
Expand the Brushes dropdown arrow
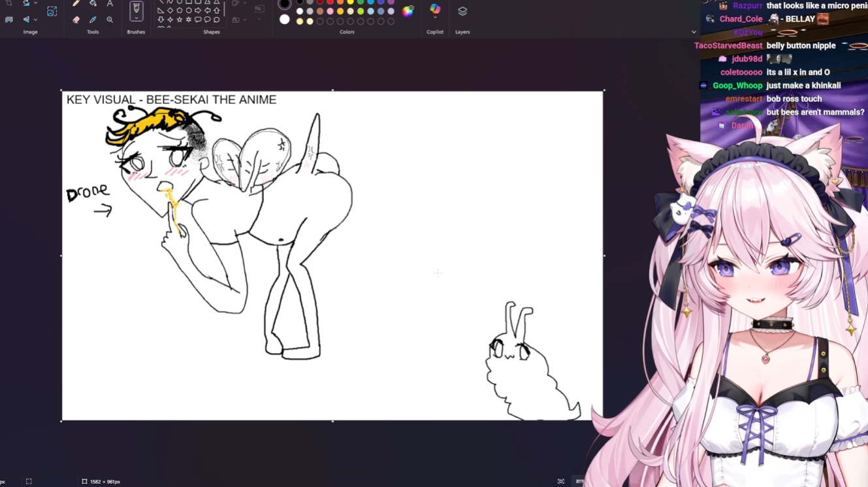pyautogui.click(x=136, y=18)
